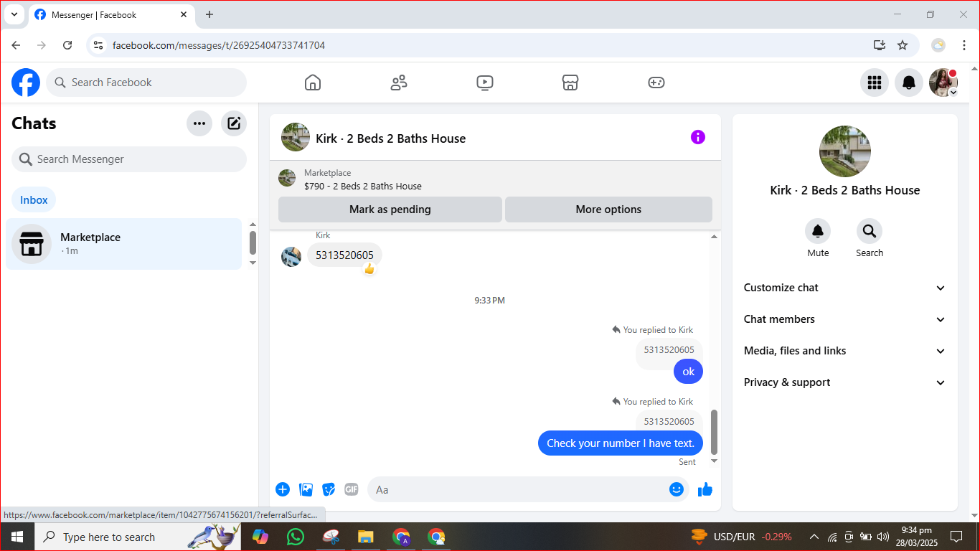Screen dimensions: 980x551
Task: Reload the page with browser refresh button
Action: tap(67, 45)
